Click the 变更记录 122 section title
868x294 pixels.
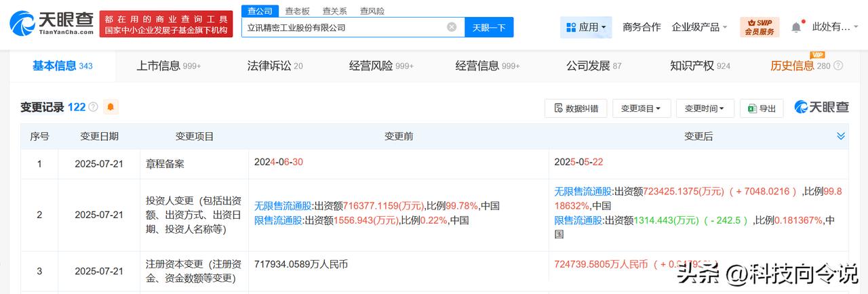click(53, 107)
